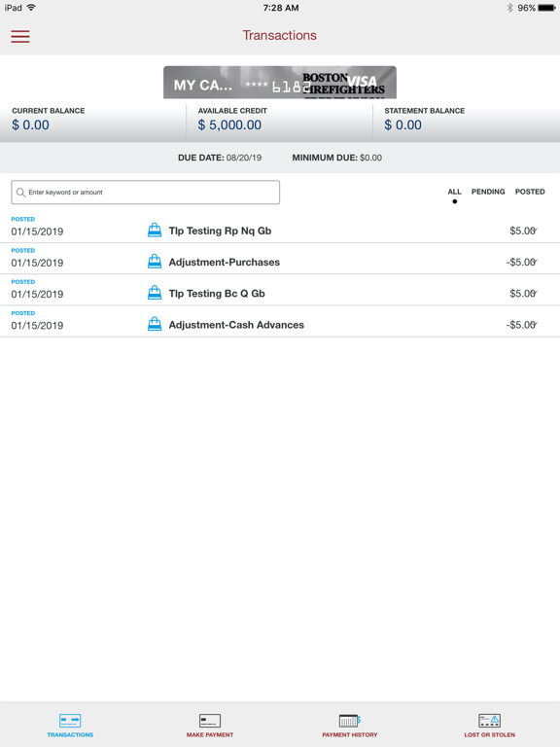Viewport: 560px width, 747px height.
Task: Open the Tlp Testing Bc Q Gb transaction
Action: pyautogui.click(x=280, y=290)
